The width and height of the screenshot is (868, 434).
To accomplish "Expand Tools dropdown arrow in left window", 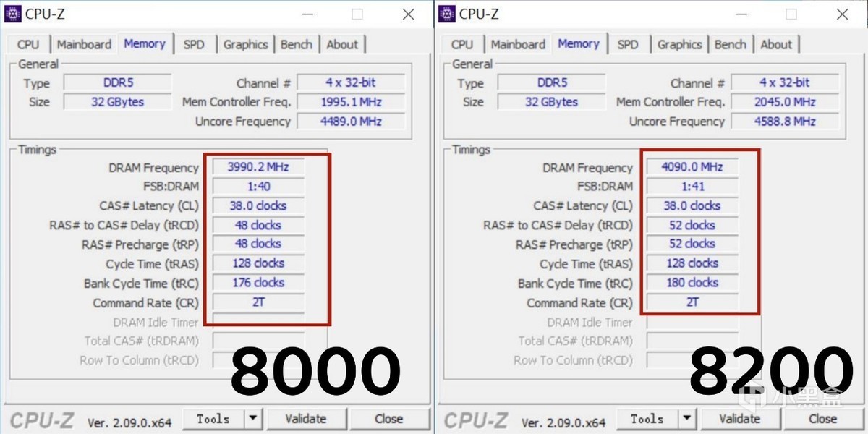I will coord(253,419).
